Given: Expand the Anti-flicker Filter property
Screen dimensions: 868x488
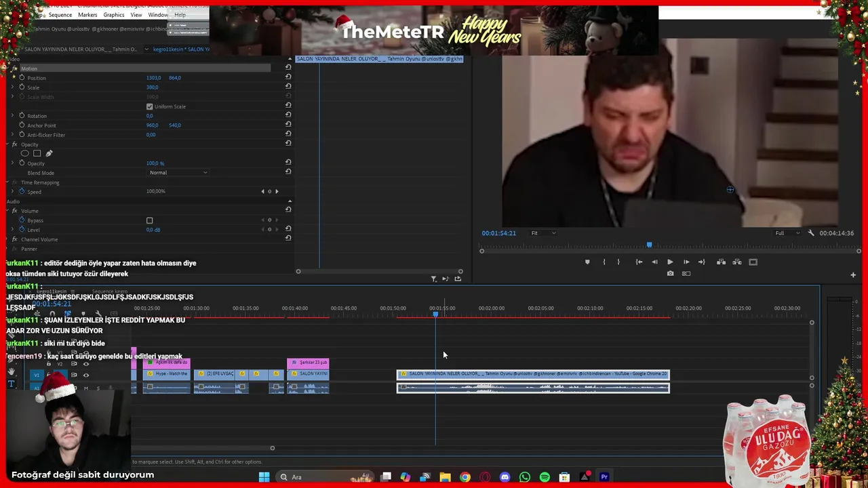Looking at the screenshot, I should [x=13, y=135].
